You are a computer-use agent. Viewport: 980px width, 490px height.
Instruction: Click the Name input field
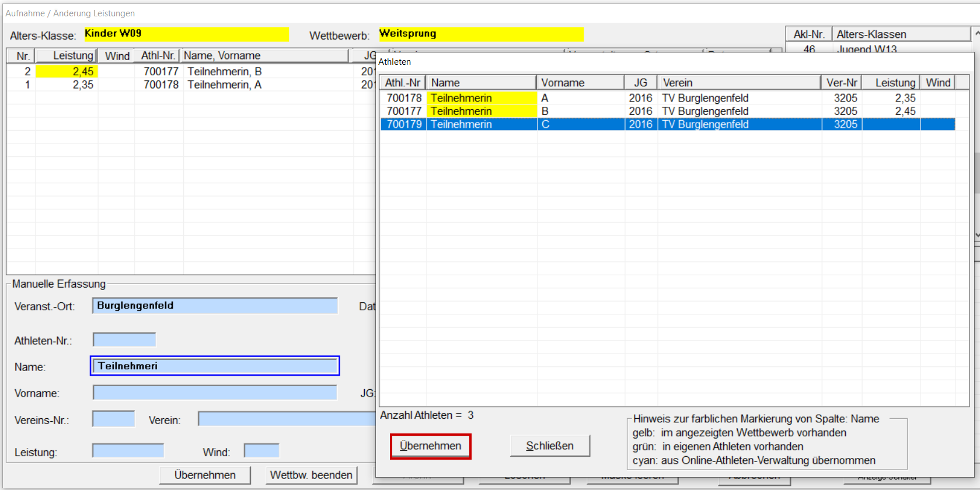pos(215,366)
